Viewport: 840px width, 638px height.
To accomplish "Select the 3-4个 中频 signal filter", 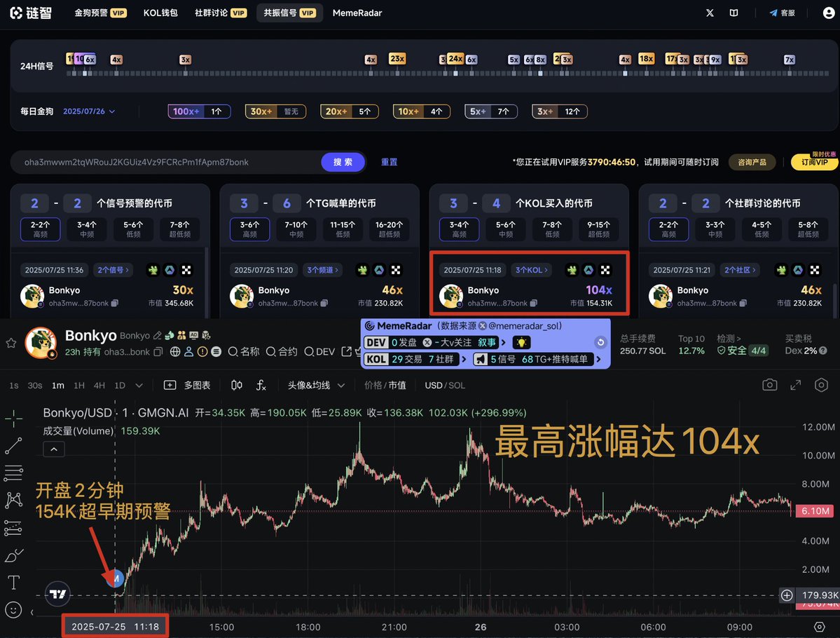I will [x=87, y=229].
